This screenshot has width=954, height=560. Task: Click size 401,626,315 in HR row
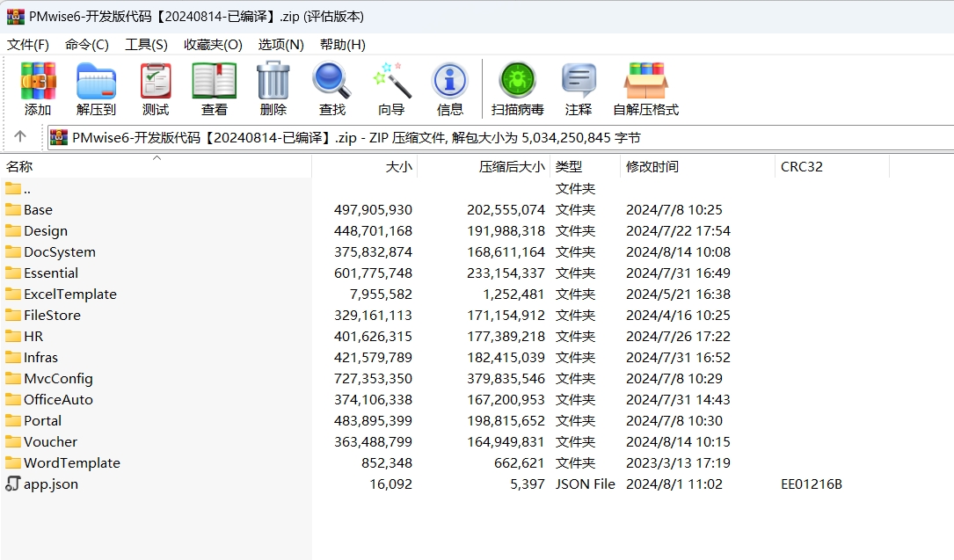coord(373,336)
